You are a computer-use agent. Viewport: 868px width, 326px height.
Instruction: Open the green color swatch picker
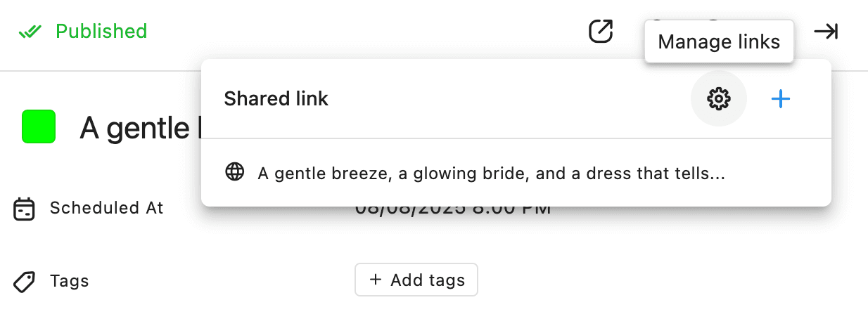point(39,126)
